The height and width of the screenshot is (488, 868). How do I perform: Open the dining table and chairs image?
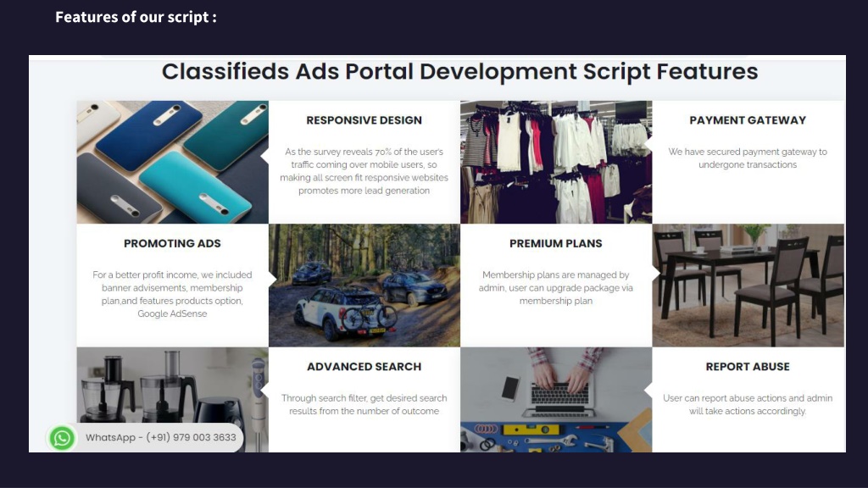tap(748, 286)
